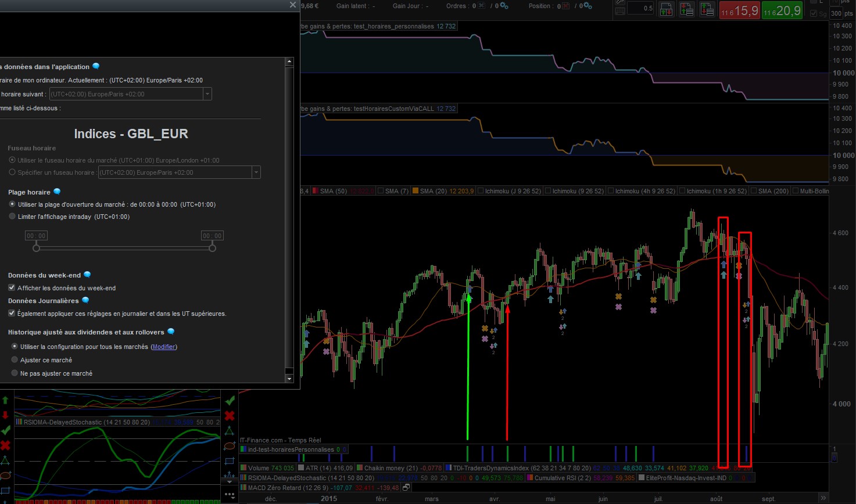Image resolution: width=856 pixels, height=504 pixels.
Task: Click the Volume indicator label
Action: (259, 468)
